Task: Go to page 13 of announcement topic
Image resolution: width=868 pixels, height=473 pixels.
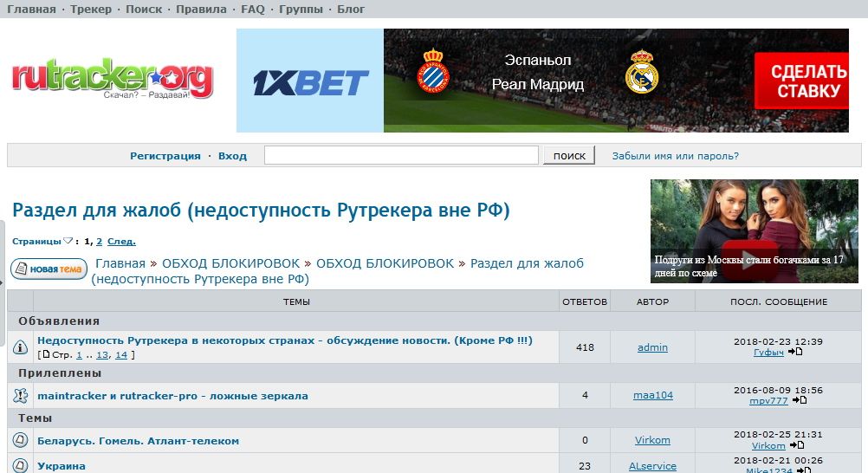Action: click(x=102, y=354)
